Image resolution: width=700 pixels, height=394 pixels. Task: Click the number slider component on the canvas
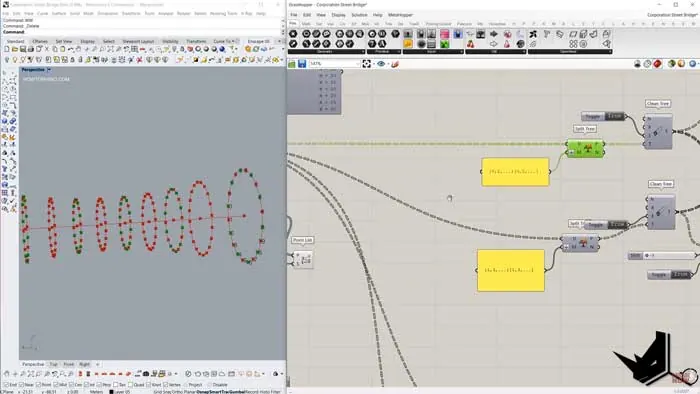(x=662, y=256)
